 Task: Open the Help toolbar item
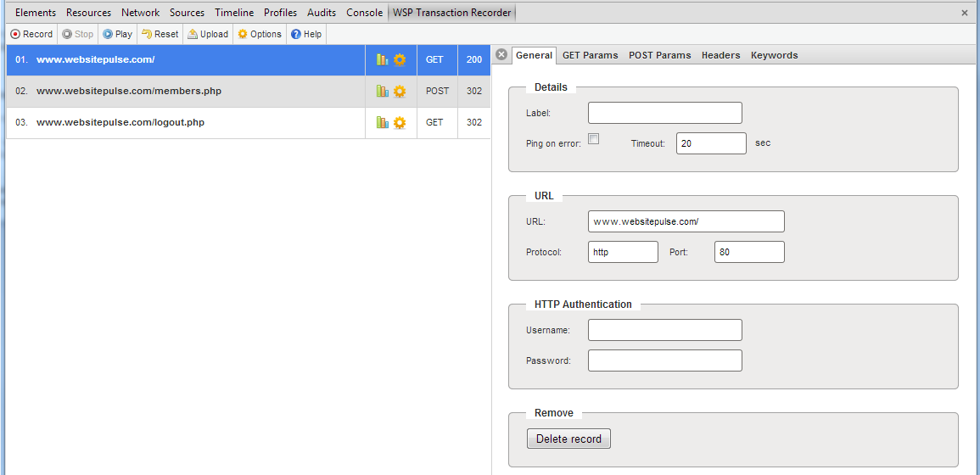[x=306, y=35]
